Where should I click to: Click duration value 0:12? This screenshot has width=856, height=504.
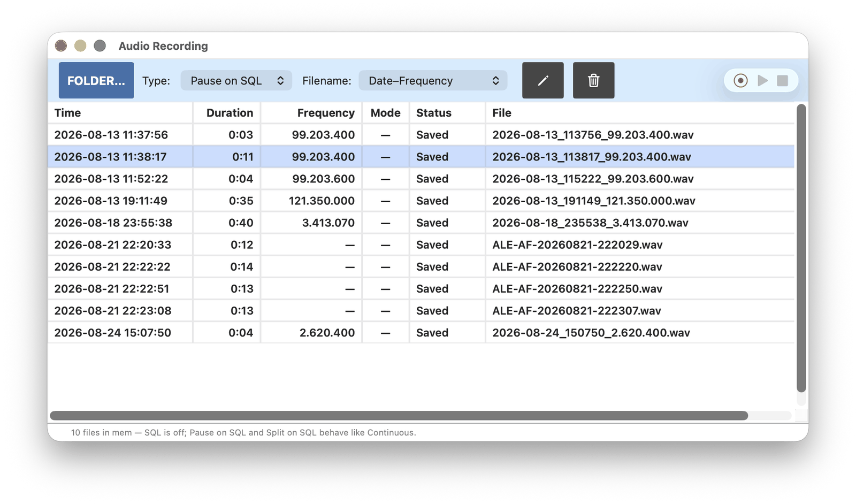point(242,245)
